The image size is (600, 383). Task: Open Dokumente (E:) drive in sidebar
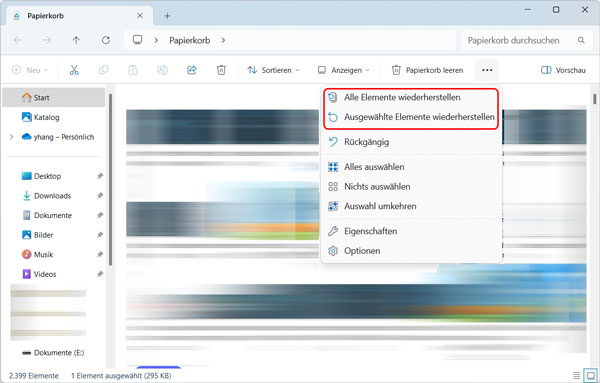(x=54, y=352)
